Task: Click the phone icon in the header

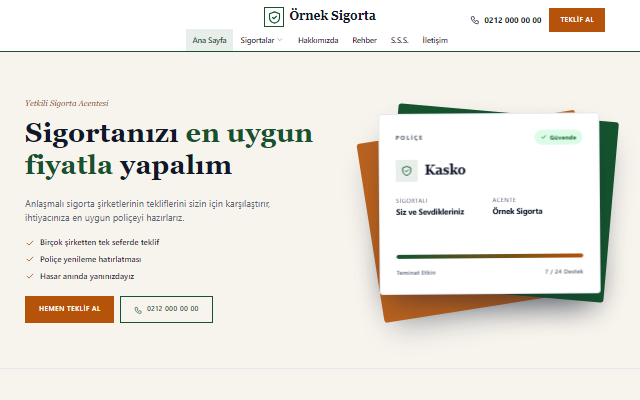Action: (x=475, y=20)
